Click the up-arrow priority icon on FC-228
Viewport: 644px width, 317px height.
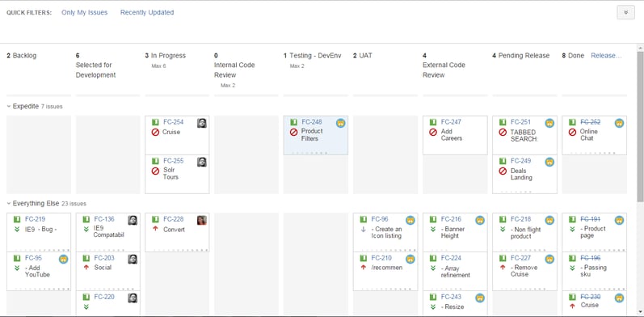pyautogui.click(x=155, y=229)
